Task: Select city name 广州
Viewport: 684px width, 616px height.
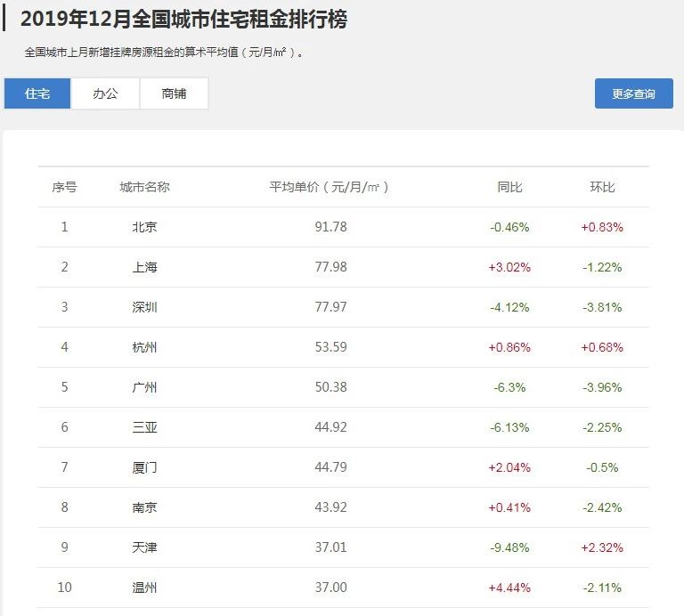Action: (x=144, y=387)
